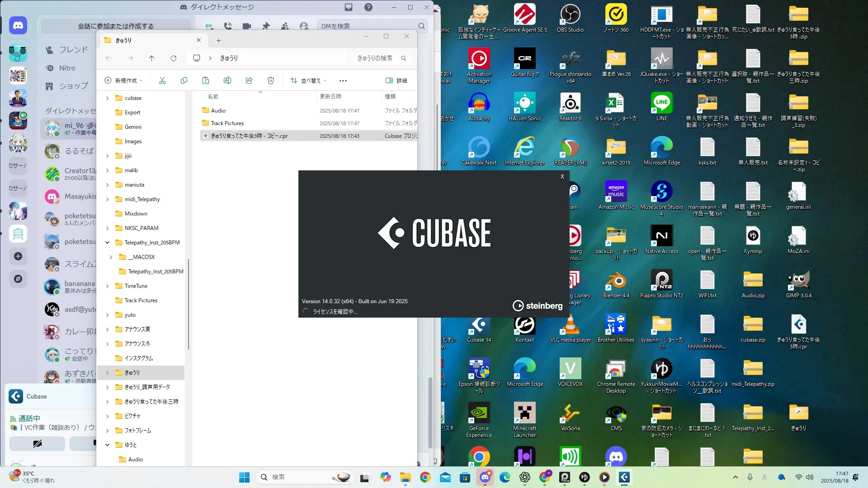Click the Explorer share icon
The image size is (868, 488).
249,80
